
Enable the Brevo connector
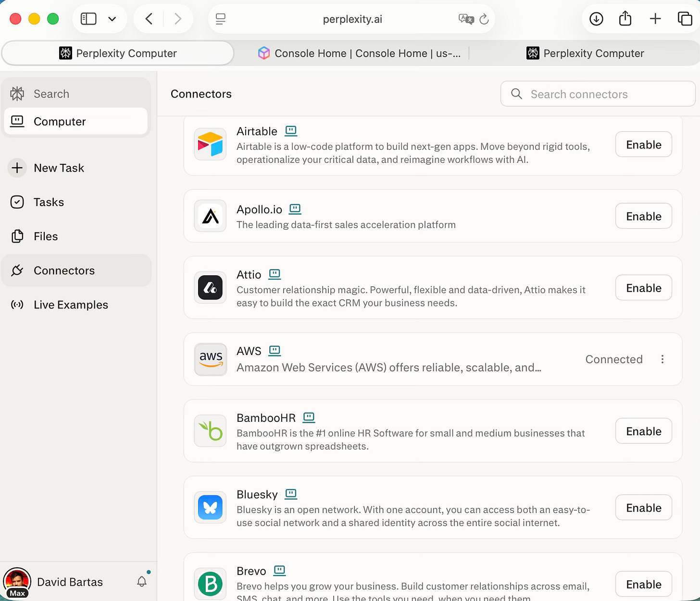[x=643, y=584]
